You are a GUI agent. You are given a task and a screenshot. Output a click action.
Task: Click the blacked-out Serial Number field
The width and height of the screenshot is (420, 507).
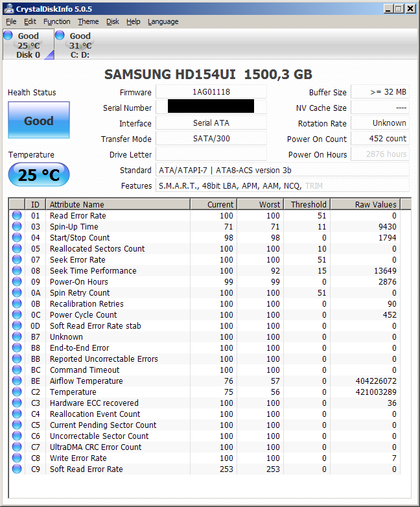[211, 106]
